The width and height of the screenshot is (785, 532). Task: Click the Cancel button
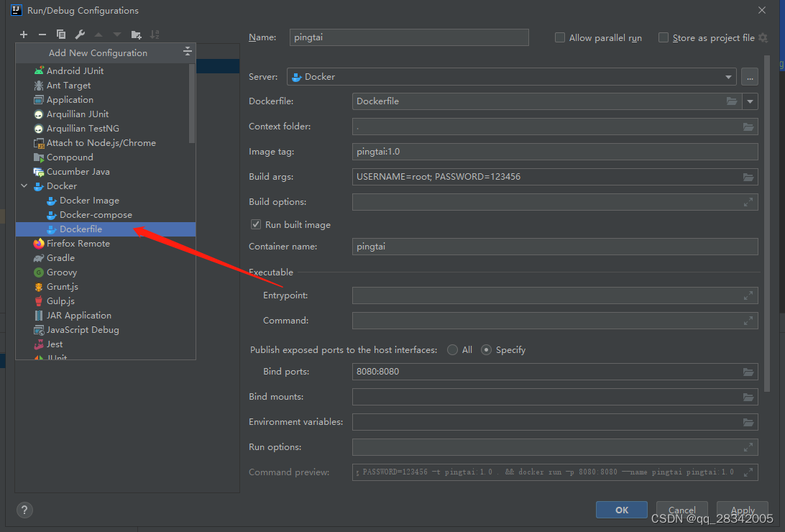tap(682, 510)
